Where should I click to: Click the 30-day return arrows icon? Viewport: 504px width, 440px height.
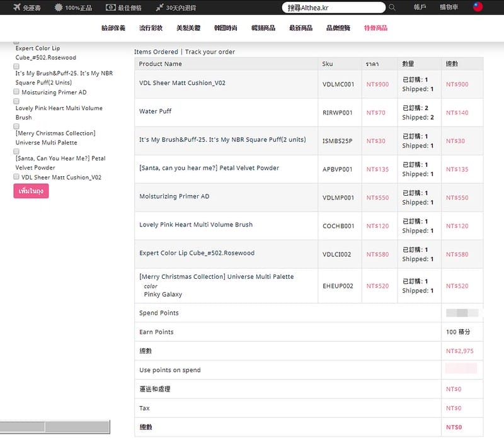click(x=159, y=8)
